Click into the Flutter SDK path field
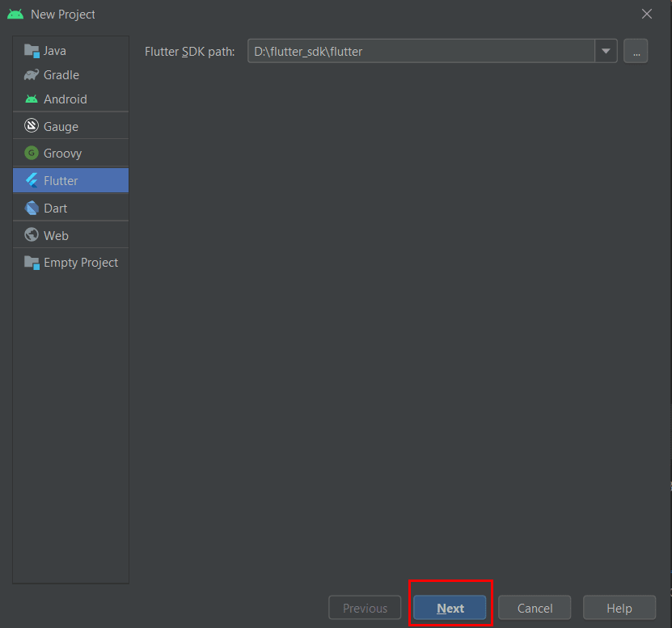The width and height of the screenshot is (672, 628). click(x=421, y=52)
